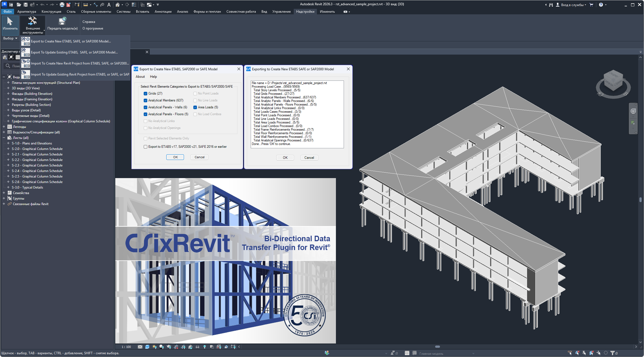Open the External Tools (Внешние инструменты) icon

click(x=33, y=21)
